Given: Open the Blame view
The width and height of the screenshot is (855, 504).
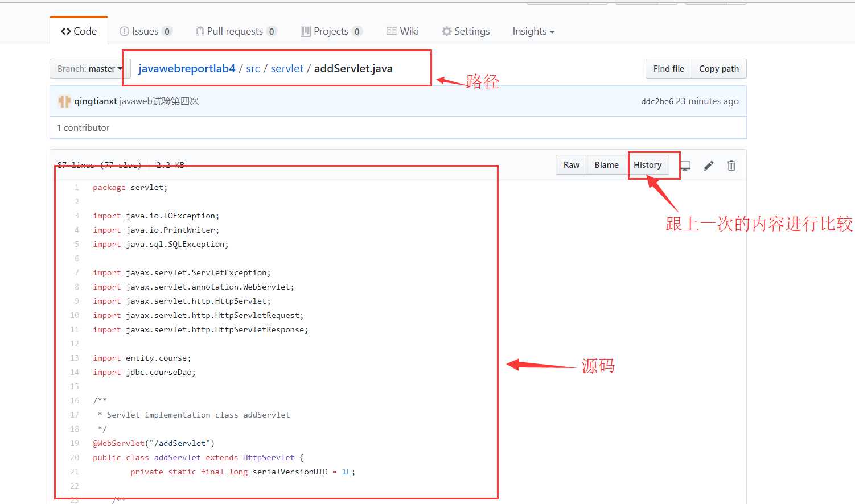Looking at the screenshot, I should tap(607, 165).
